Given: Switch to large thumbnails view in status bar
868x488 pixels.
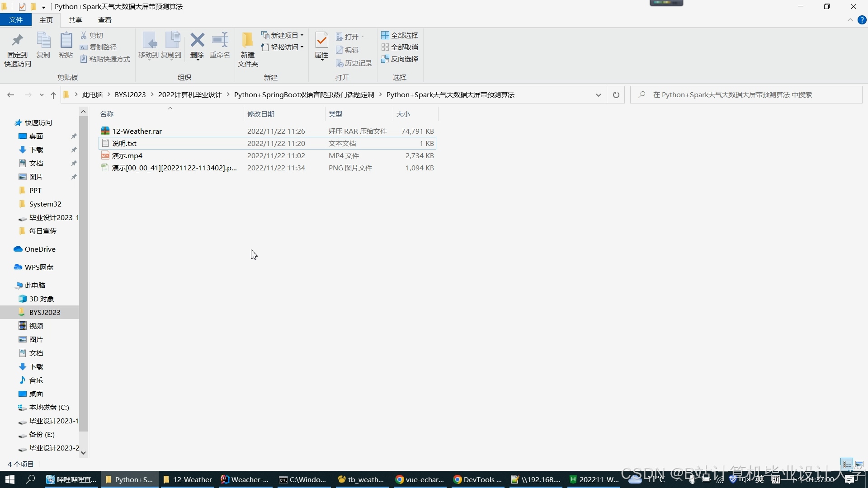Looking at the screenshot, I should click(x=859, y=464).
